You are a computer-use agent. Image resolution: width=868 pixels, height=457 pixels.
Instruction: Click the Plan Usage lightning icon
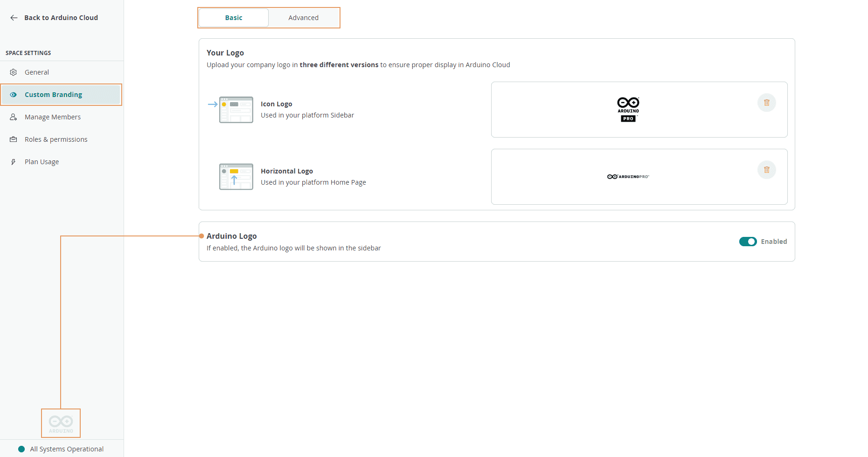click(x=14, y=162)
